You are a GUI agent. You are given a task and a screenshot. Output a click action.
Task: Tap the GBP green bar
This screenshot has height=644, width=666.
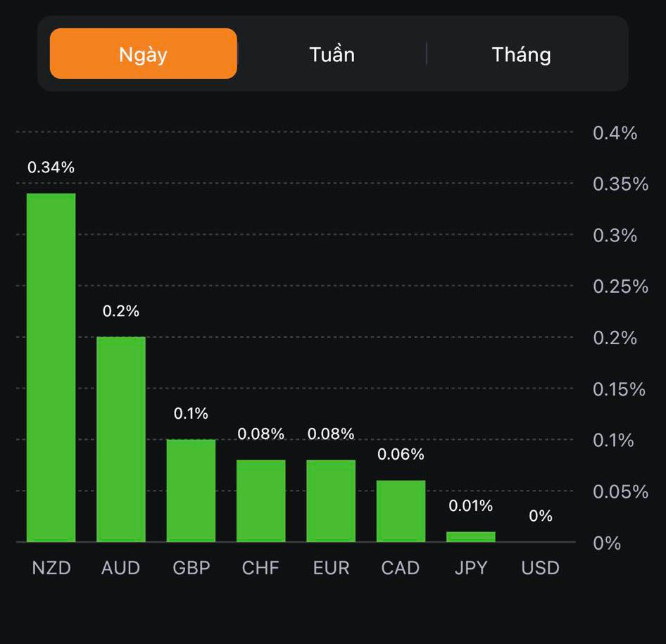click(x=191, y=491)
